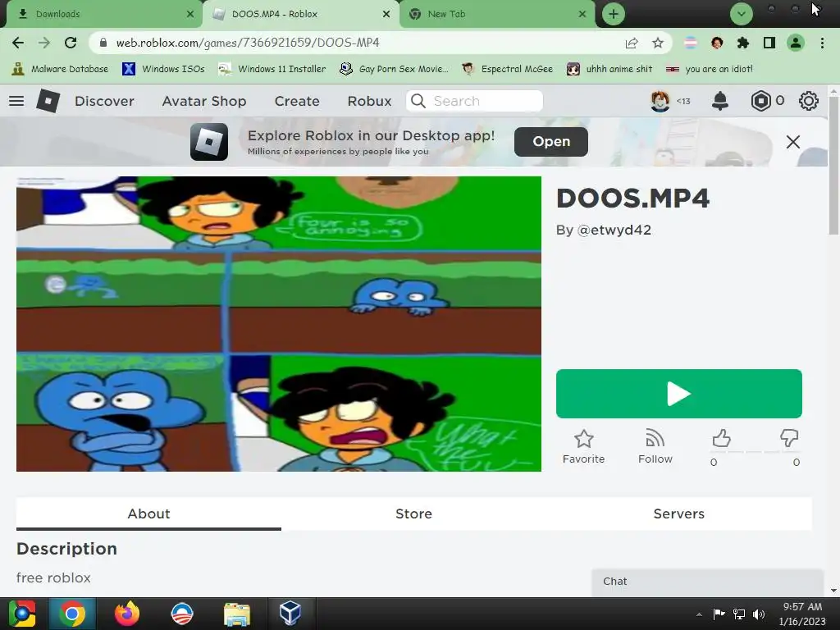Open a new browser tab with plus
Image resolution: width=840 pixels, height=630 pixels.
tap(614, 14)
